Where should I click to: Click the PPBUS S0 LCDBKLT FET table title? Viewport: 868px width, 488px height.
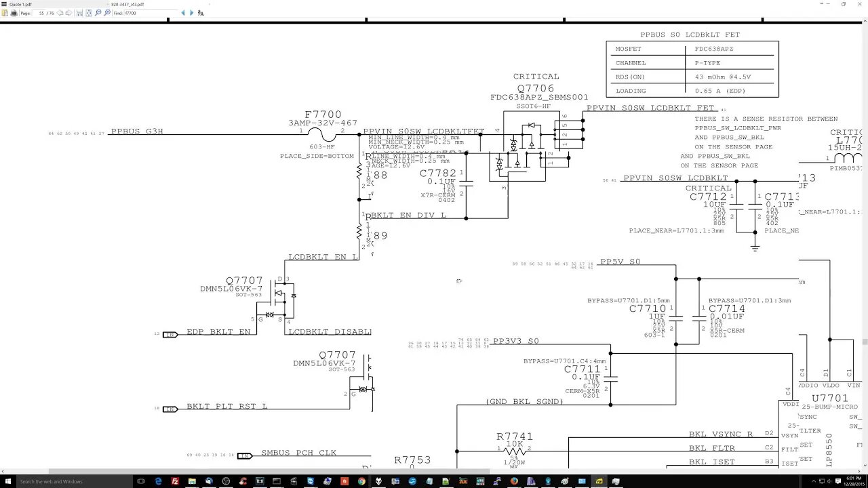point(690,35)
